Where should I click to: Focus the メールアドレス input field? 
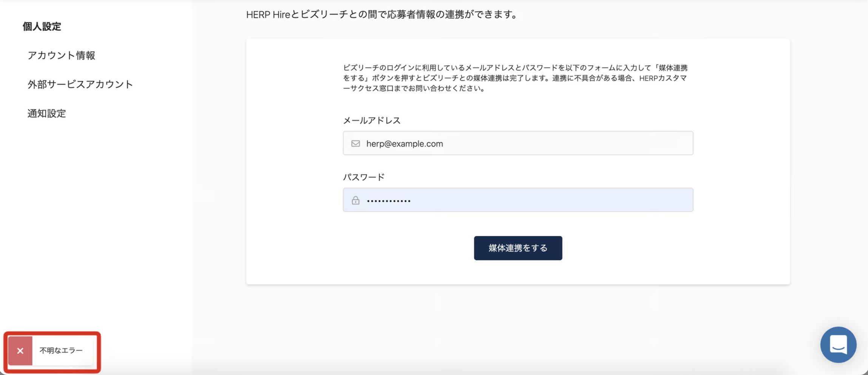[x=529, y=143]
